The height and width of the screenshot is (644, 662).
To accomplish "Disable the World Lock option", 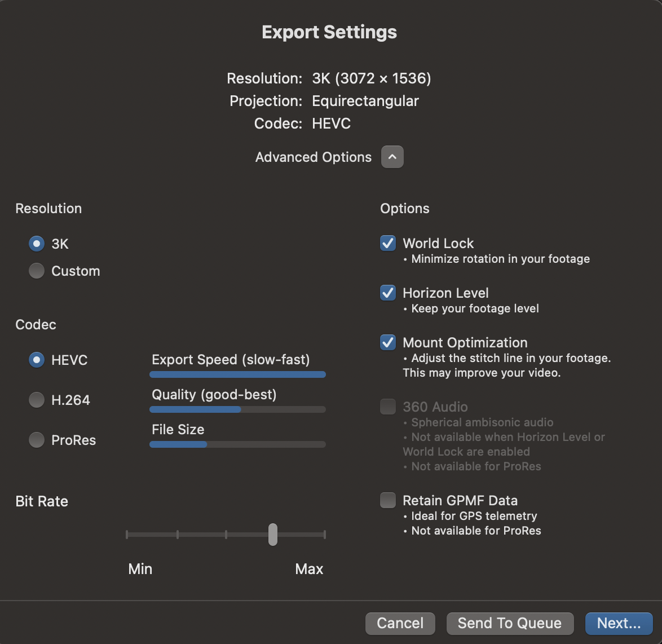I will (x=387, y=243).
